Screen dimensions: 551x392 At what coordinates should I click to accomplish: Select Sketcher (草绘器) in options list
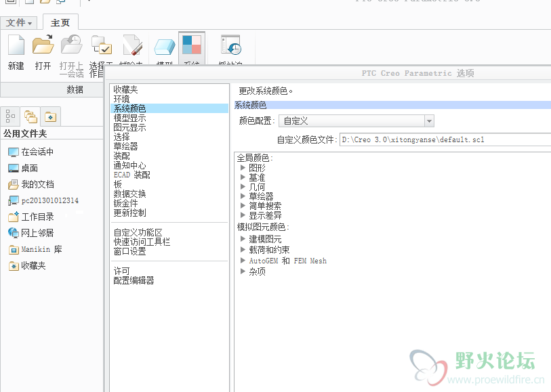tap(125, 146)
